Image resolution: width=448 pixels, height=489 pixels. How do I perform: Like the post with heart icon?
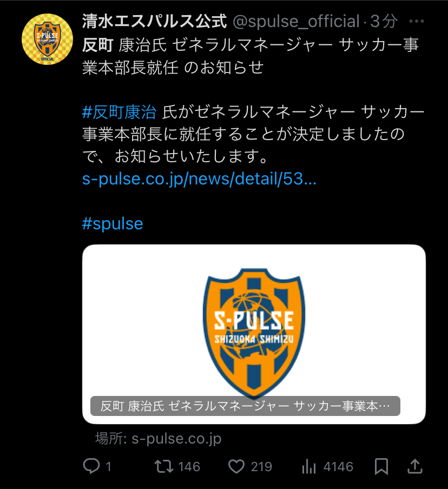[236, 466]
